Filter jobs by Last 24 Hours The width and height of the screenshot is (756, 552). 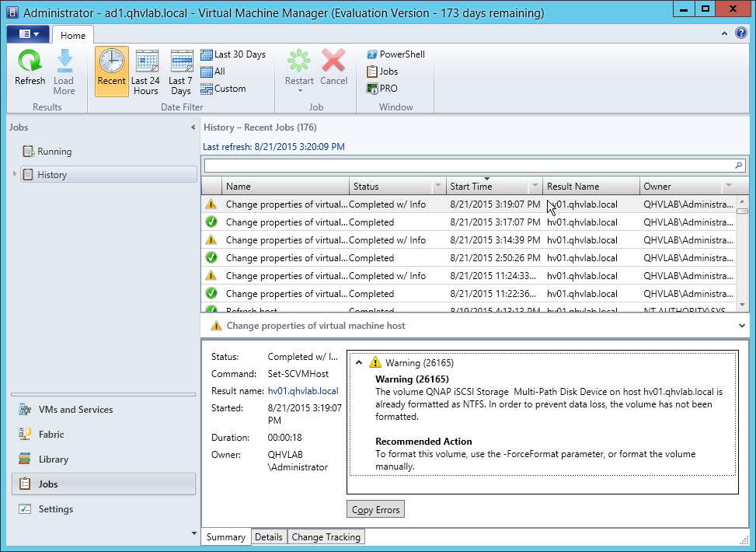(145, 71)
